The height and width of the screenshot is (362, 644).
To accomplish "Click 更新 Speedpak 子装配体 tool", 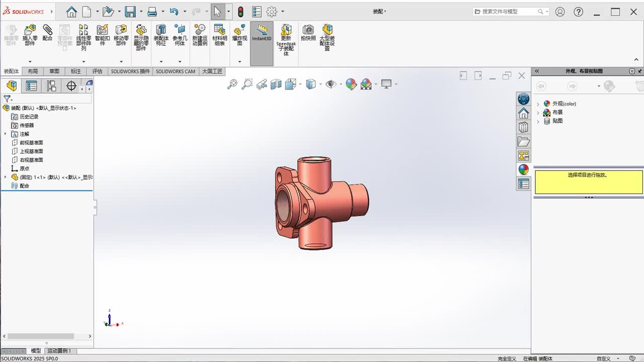I will pyautogui.click(x=286, y=40).
